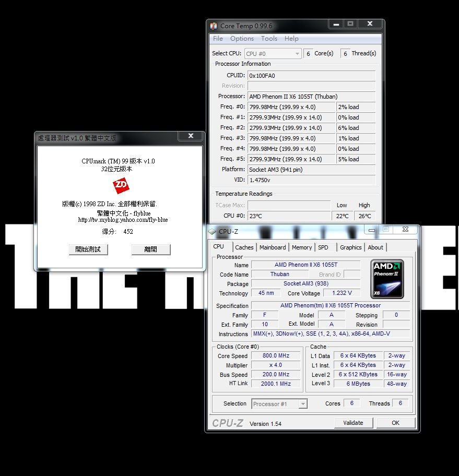This screenshot has height=476, width=459.
Task: Click the disabled maximize button in CPU-Z
Action: [386, 230]
